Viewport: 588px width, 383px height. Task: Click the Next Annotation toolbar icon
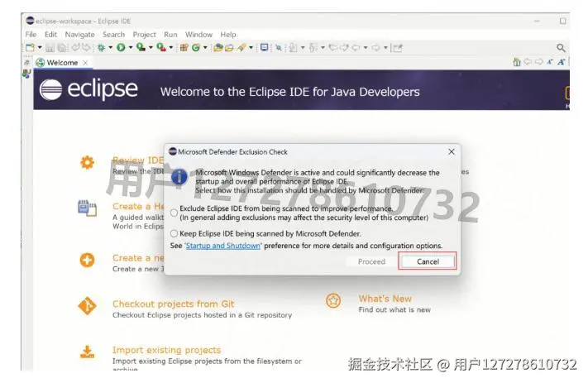(x=294, y=48)
